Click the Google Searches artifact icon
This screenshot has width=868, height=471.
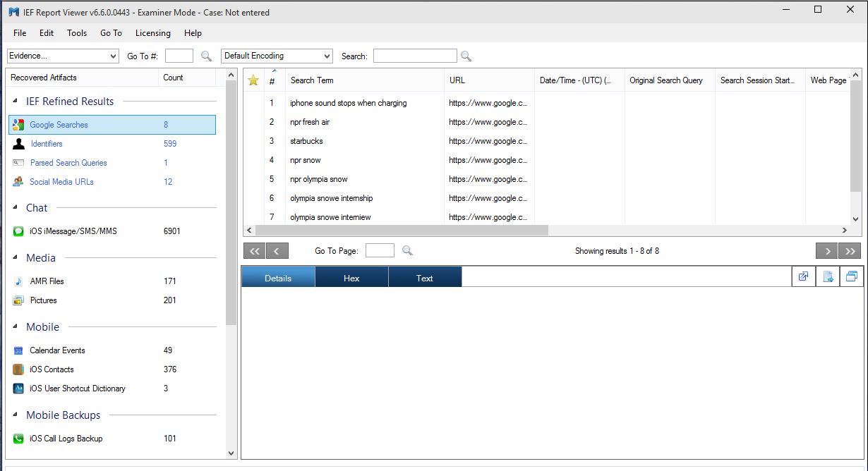(18, 125)
